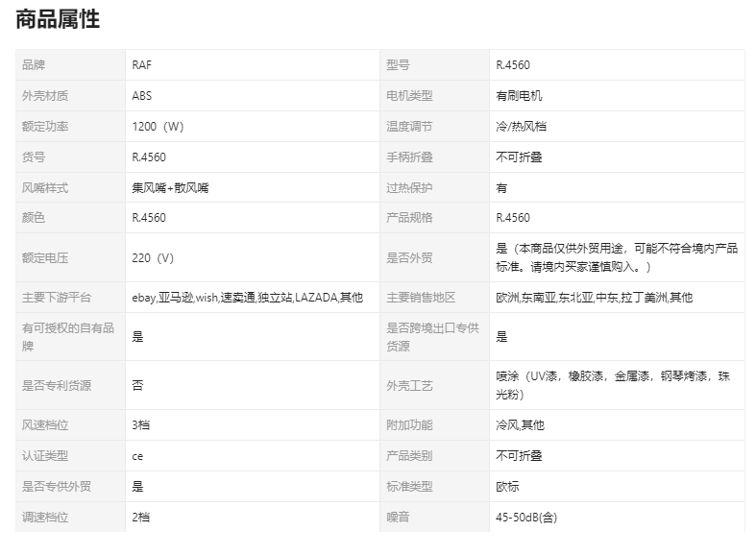Select the 45-50dB(含) noise value
Screen dimensions: 756x555
point(526,518)
